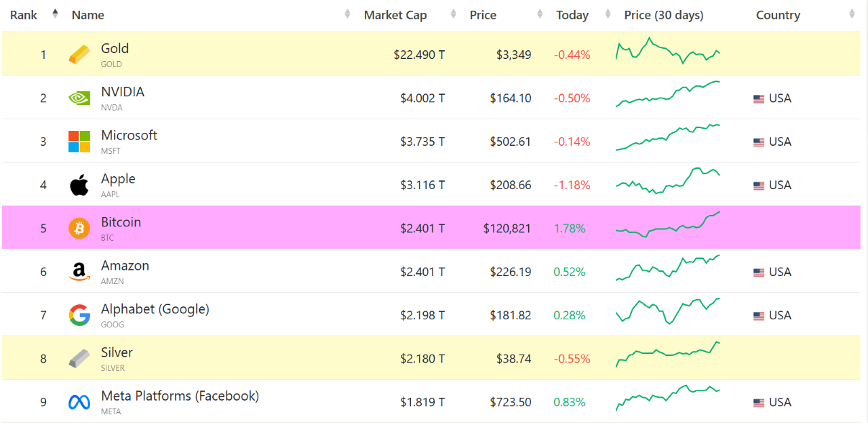Image resolution: width=868 pixels, height=423 pixels.
Task: Click the Gold bar icon
Action: 79,55
